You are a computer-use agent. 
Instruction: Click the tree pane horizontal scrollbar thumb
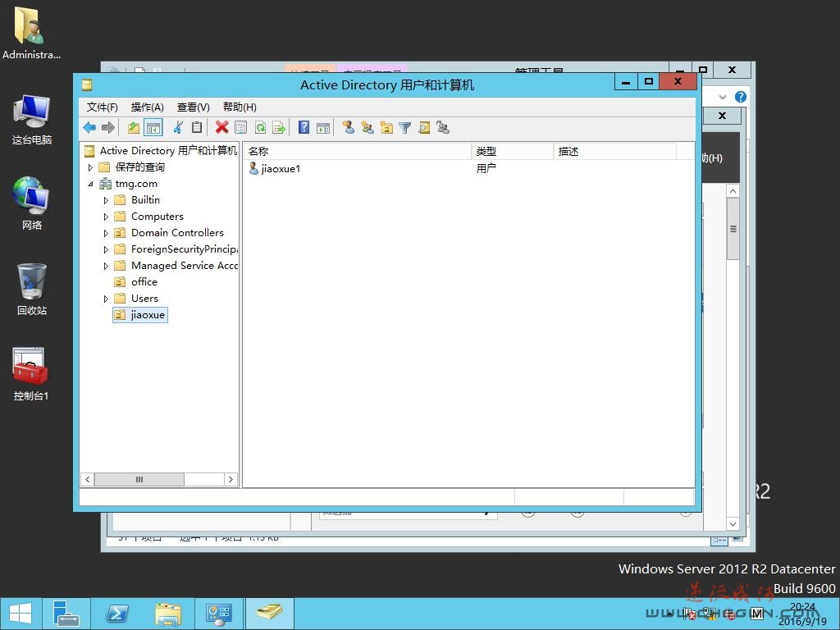coord(139,479)
